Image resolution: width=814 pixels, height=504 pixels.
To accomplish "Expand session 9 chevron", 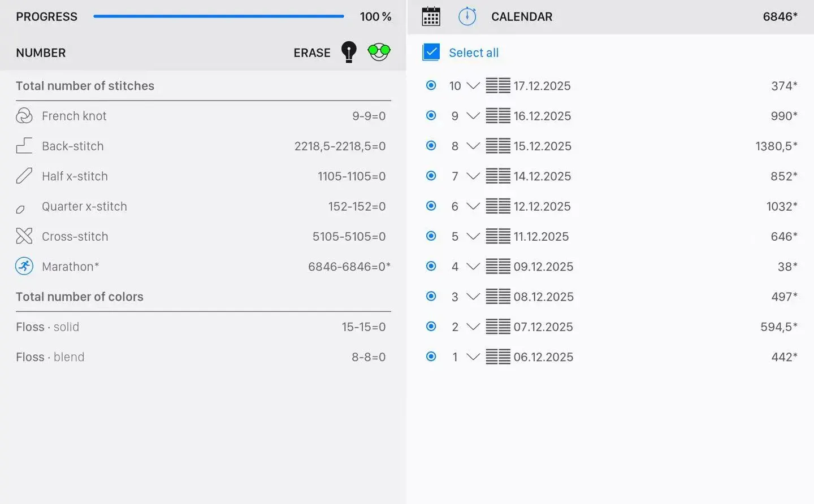I will 473,116.
